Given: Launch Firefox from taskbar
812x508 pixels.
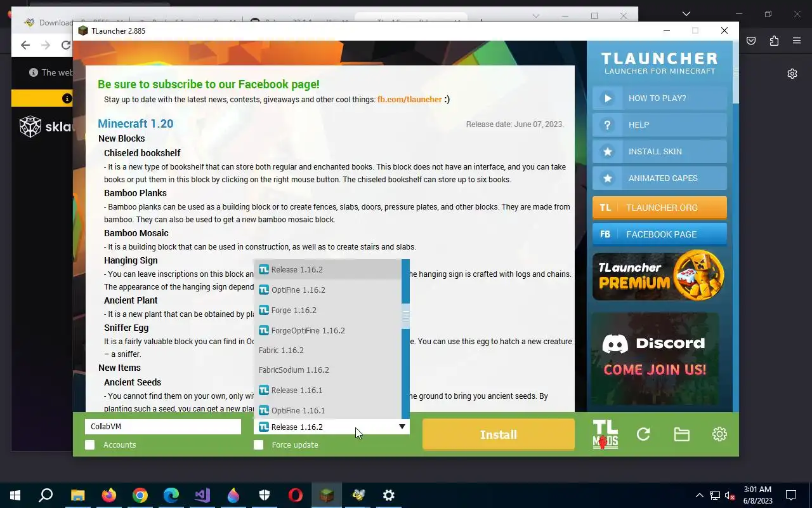Looking at the screenshot, I should coord(109,495).
